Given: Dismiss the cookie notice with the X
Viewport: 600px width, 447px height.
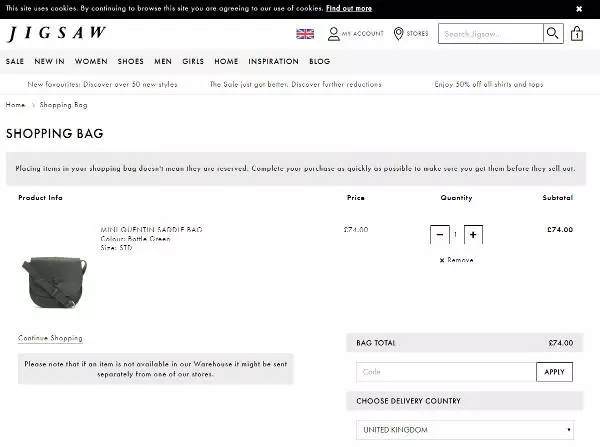Looking at the screenshot, I should point(578,8).
